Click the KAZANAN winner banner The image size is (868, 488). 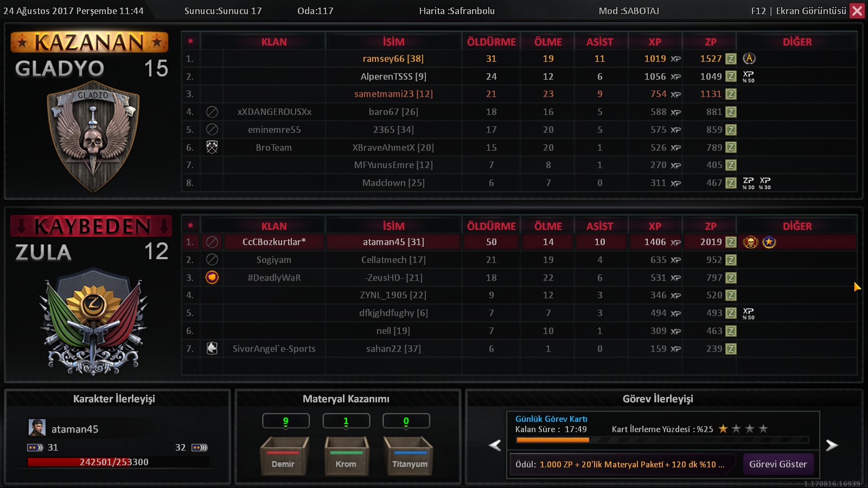(x=90, y=42)
